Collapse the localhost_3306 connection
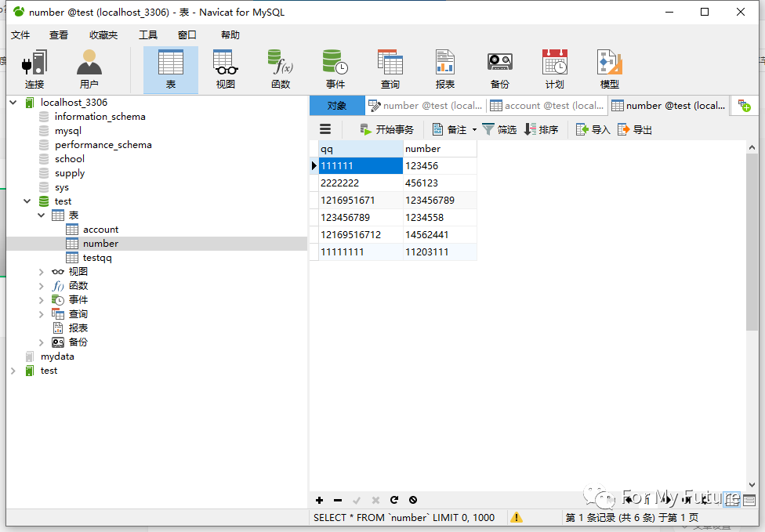 13,103
